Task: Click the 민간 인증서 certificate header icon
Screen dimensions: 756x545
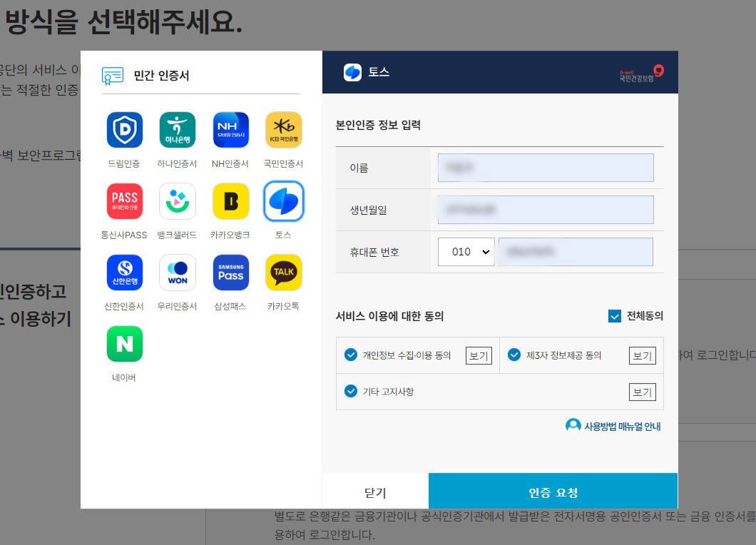Action: point(113,76)
